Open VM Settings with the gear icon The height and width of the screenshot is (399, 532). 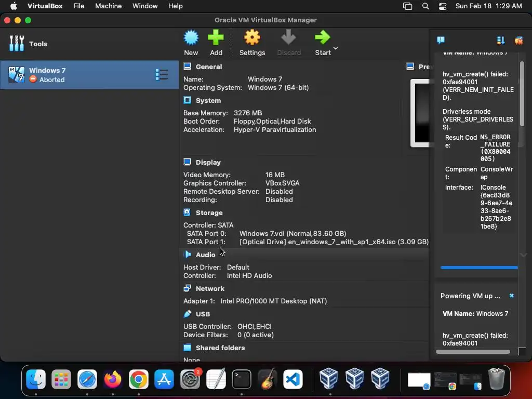[252, 37]
